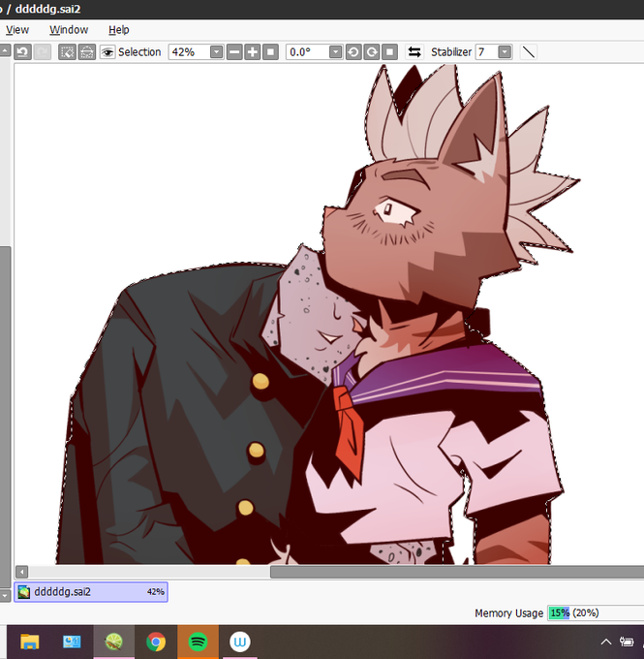Open the Stabilizer level dropdown
644x659 pixels.
point(505,52)
